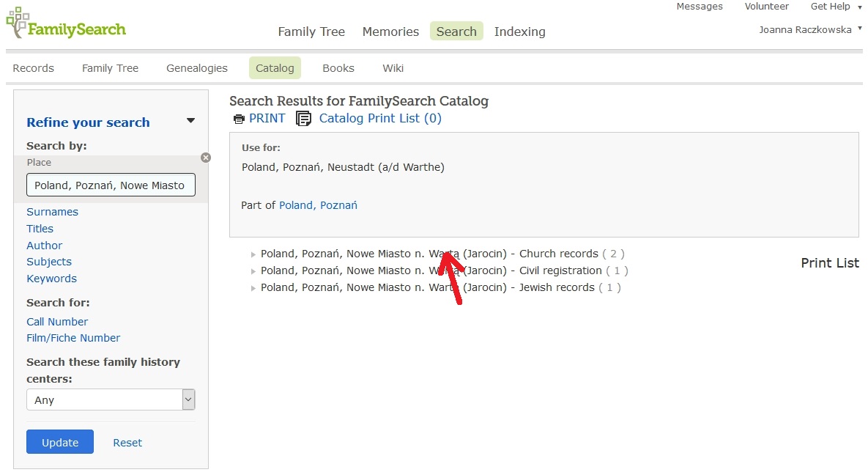This screenshot has width=868, height=475.
Task: Expand the Church records result
Action: 253,254
